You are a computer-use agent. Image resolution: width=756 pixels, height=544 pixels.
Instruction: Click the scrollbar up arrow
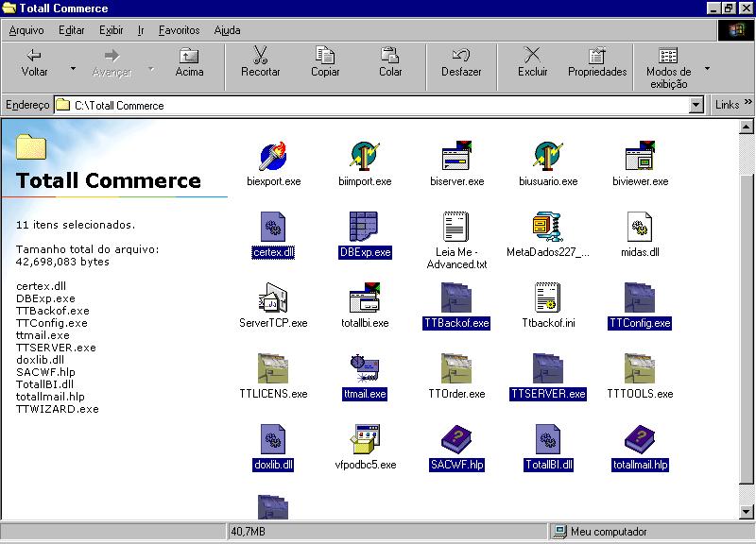746,127
